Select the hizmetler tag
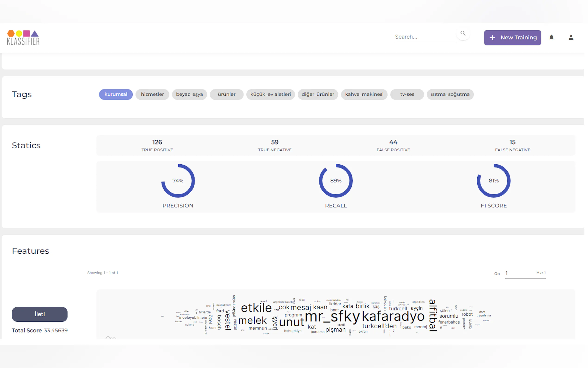588x368 pixels. pyautogui.click(x=152, y=94)
